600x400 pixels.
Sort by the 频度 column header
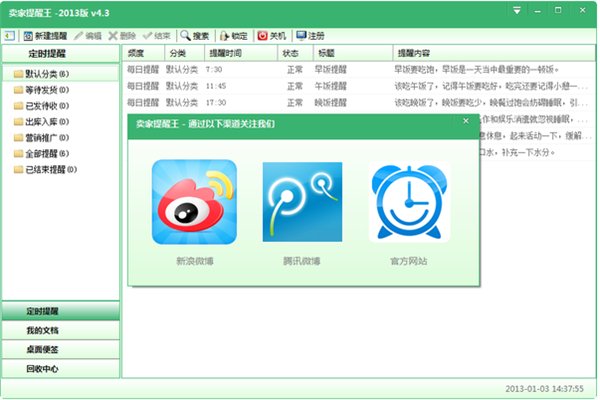[x=143, y=53]
